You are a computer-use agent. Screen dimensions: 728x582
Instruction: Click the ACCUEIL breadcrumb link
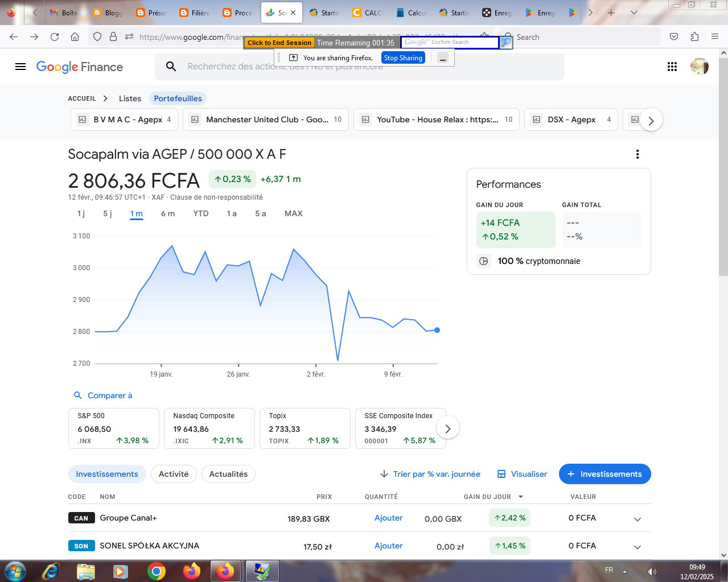pyautogui.click(x=82, y=98)
